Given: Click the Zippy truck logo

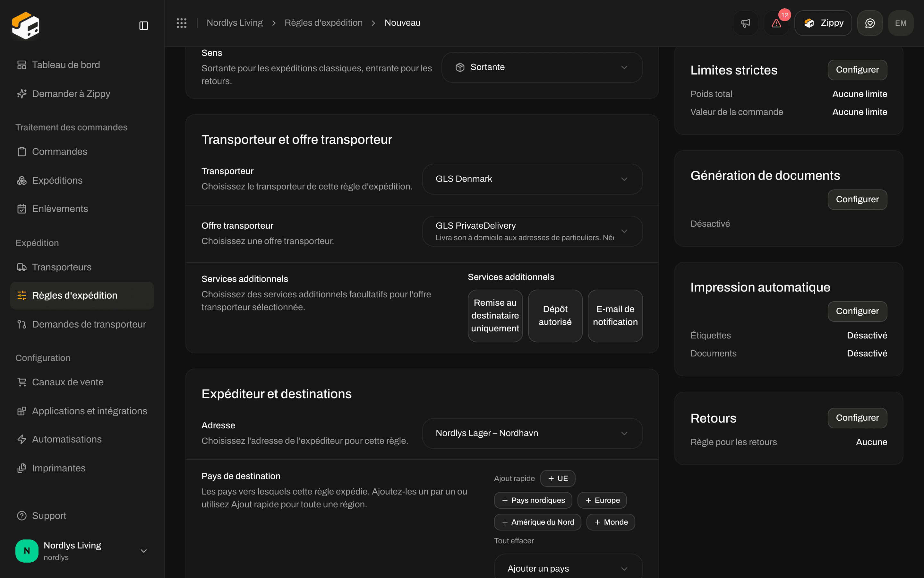Looking at the screenshot, I should click(x=26, y=26).
